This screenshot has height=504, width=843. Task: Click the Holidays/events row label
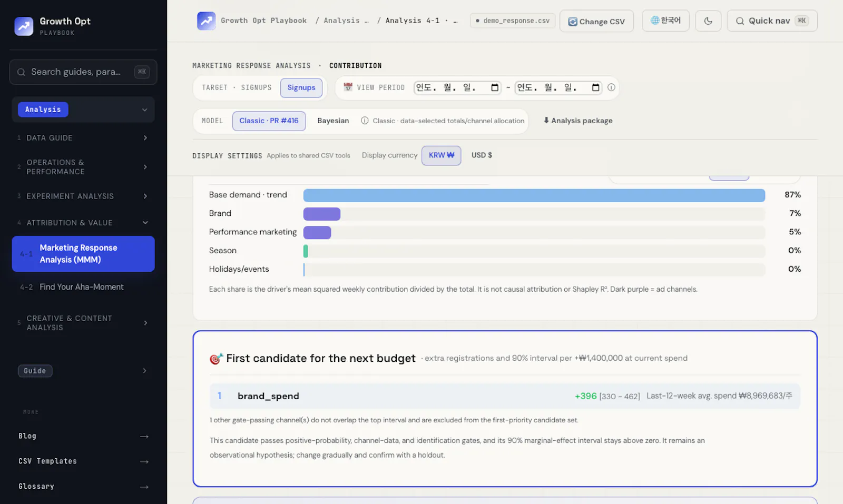pos(239,269)
